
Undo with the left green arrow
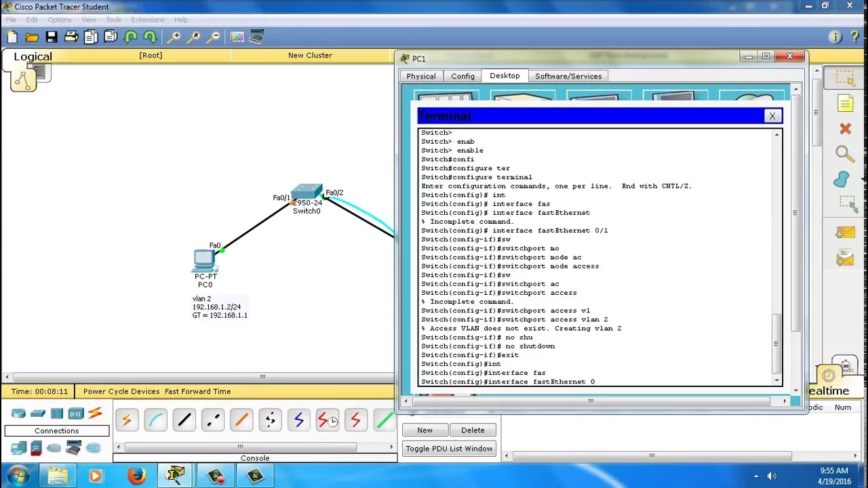pos(131,37)
